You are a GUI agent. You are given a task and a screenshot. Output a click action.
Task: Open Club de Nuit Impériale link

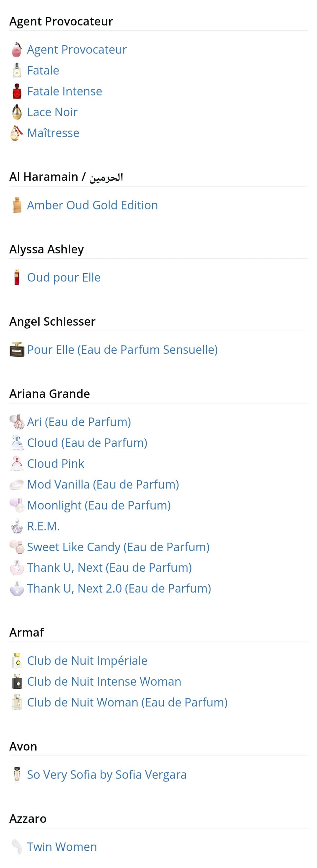87,661
